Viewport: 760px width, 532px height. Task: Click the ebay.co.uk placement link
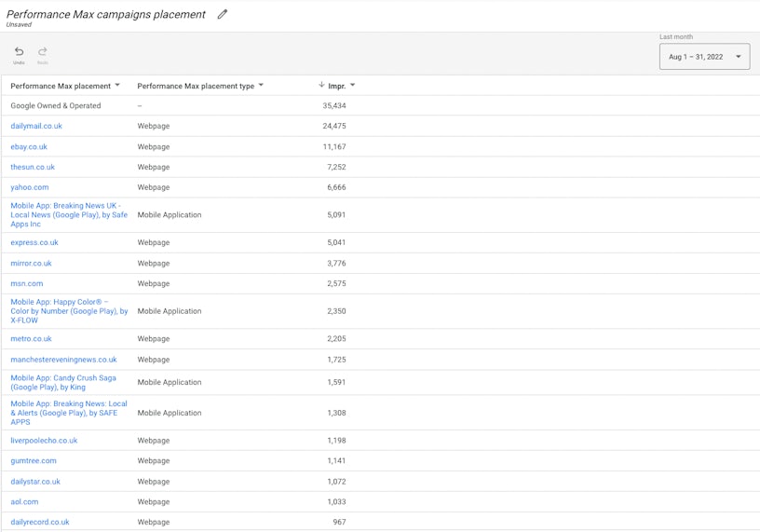click(x=29, y=146)
